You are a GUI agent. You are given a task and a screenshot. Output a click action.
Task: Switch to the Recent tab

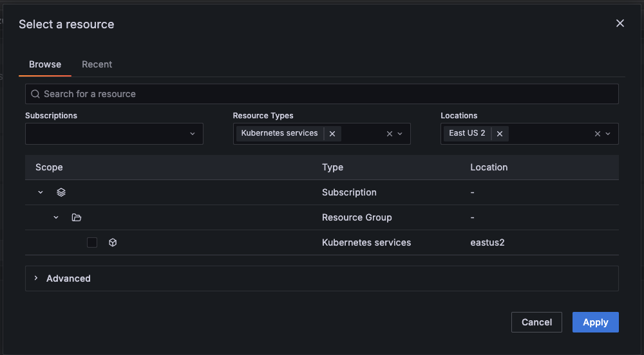97,64
